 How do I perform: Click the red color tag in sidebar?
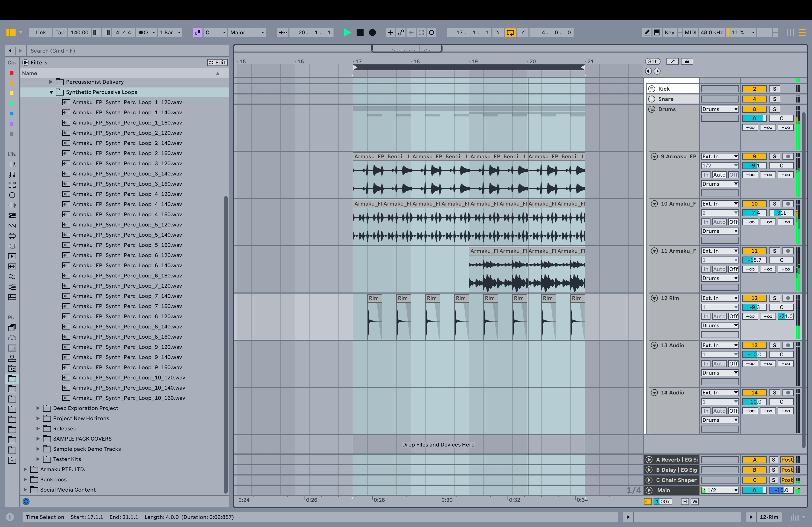(x=12, y=73)
